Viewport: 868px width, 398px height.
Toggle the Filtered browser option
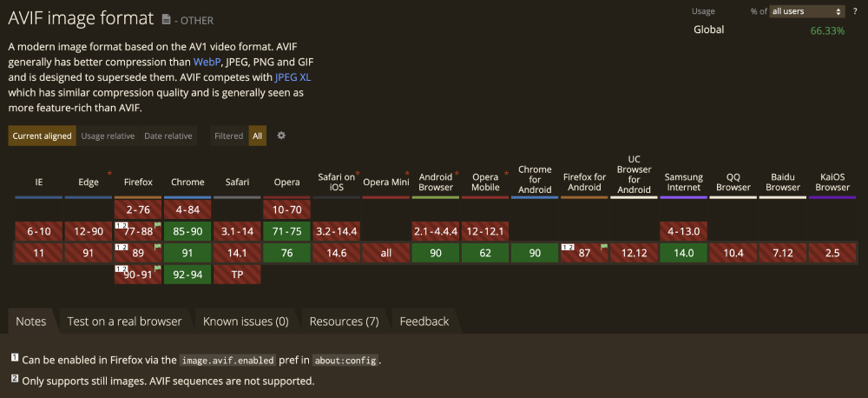pos(228,136)
